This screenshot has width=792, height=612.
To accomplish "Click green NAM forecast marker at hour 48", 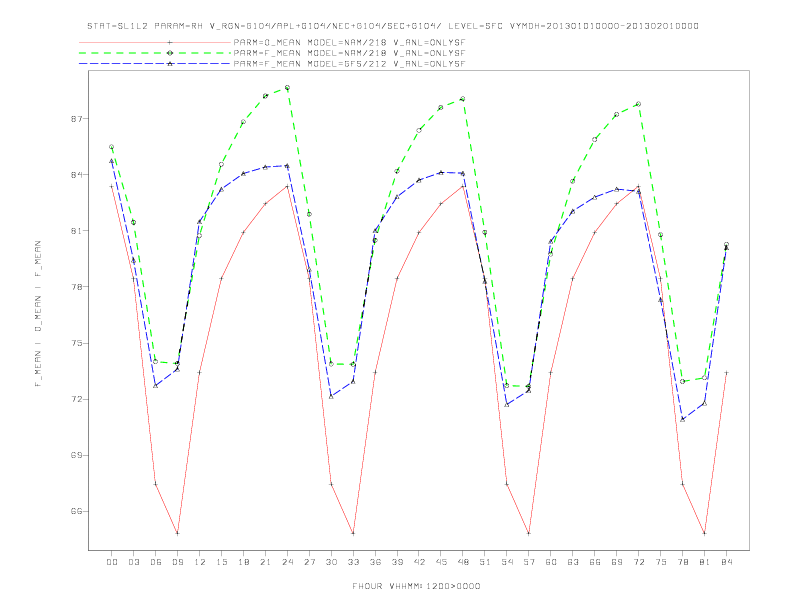I will tap(463, 99).
